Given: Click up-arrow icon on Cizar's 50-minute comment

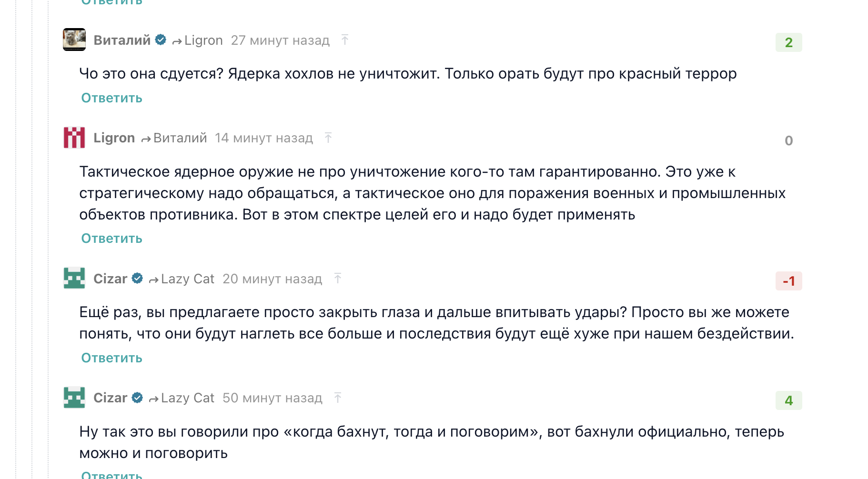Looking at the screenshot, I should pos(338,398).
